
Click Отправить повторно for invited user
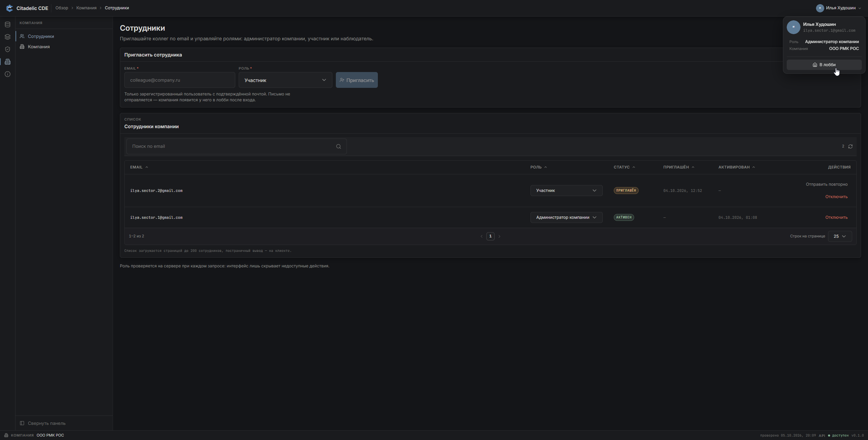pos(827,184)
